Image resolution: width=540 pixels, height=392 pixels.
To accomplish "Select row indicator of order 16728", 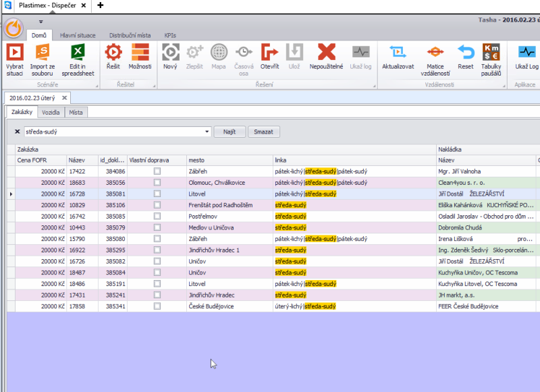I will pyautogui.click(x=11, y=194).
